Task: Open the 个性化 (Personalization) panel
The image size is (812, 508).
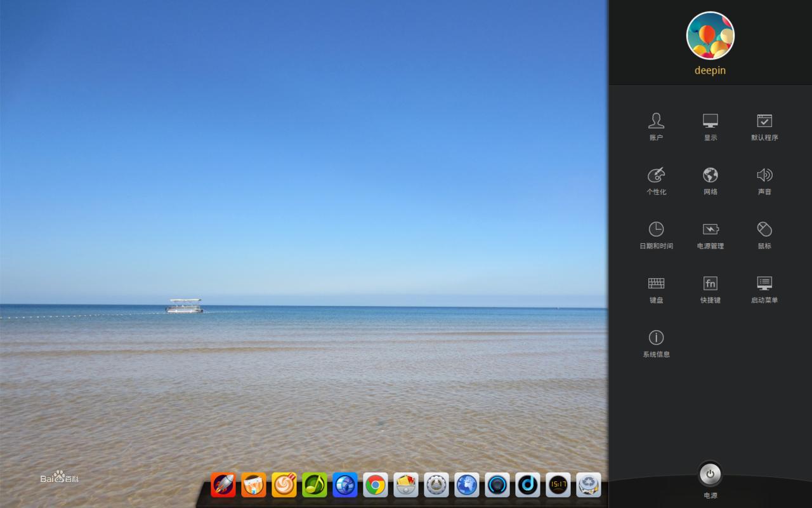Action: pyautogui.click(x=656, y=180)
